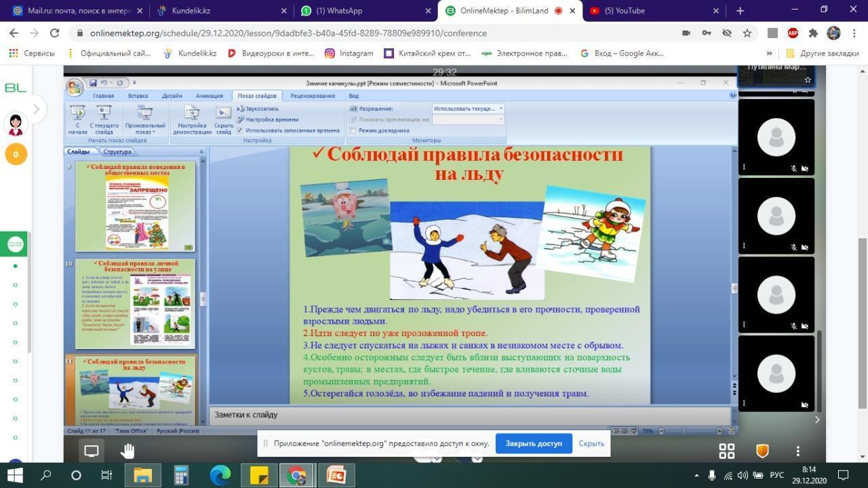Bookmark this page with the star icon

point(747,33)
